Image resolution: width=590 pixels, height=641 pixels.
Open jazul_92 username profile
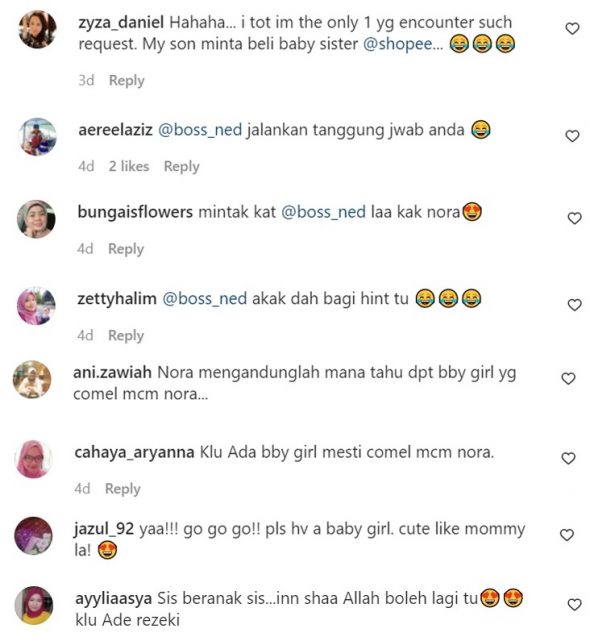tap(104, 529)
